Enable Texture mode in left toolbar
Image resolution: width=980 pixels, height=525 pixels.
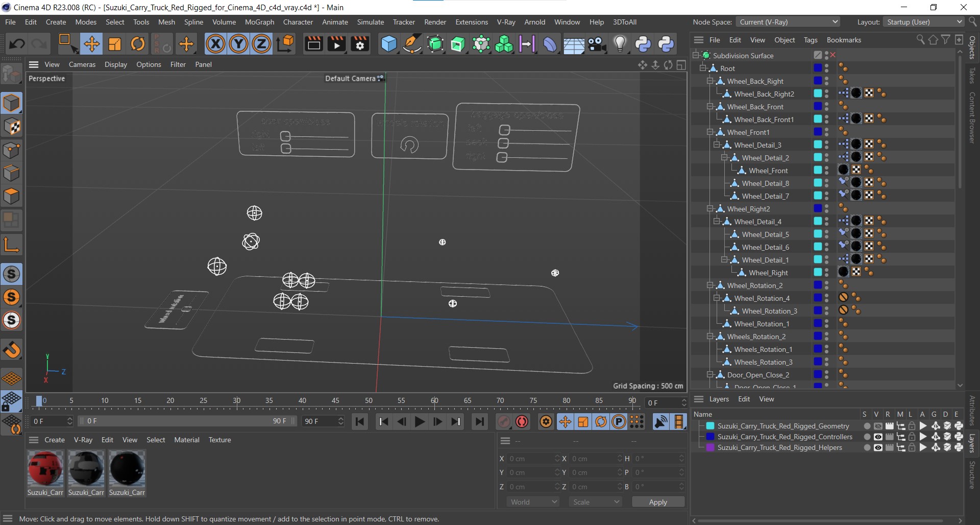click(11, 127)
